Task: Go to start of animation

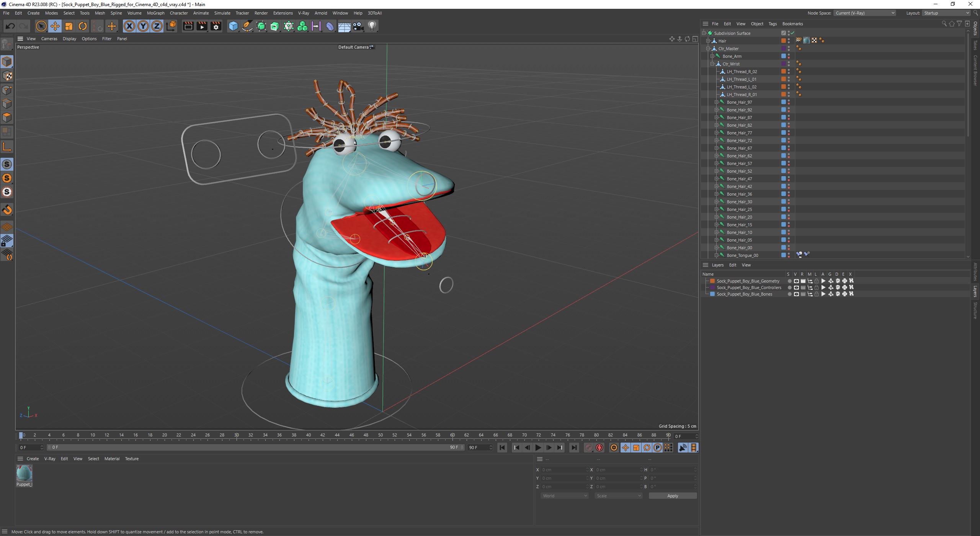Action: (x=502, y=448)
